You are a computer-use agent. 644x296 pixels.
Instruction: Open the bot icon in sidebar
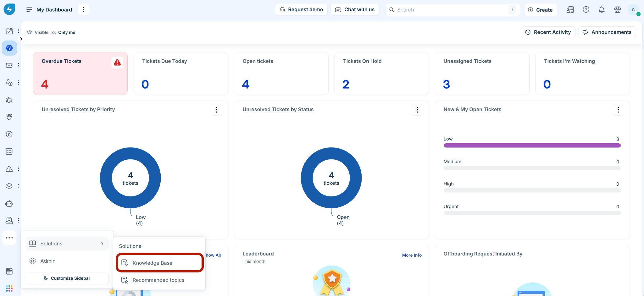pyautogui.click(x=9, y=203)
